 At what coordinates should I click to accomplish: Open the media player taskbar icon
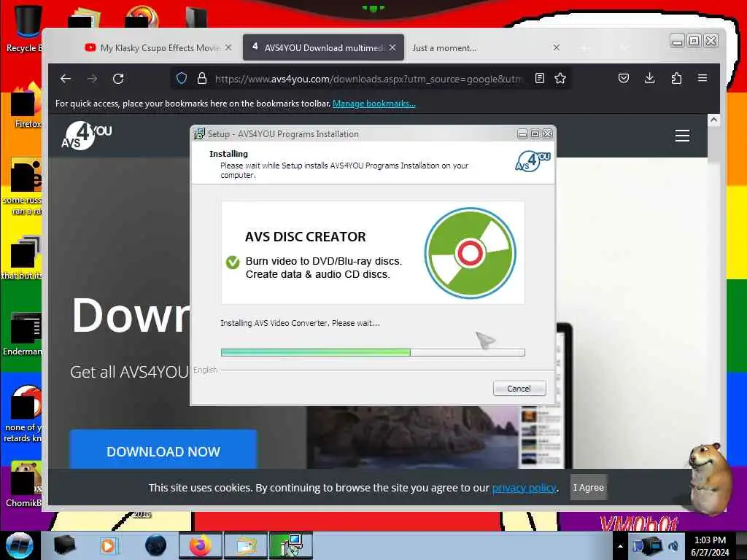click(109, 545)
